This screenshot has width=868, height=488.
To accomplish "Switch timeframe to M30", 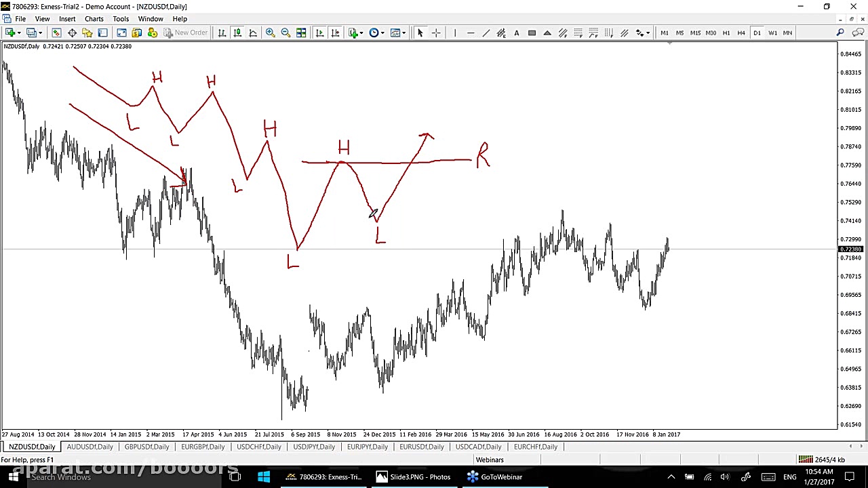I will (711, 33).
